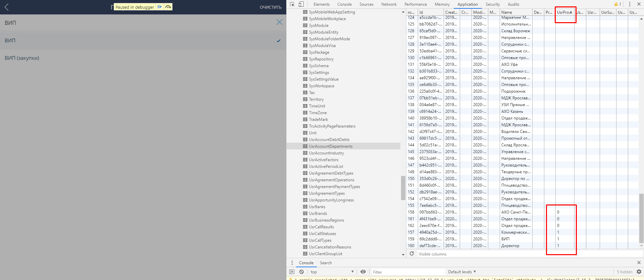Screen dimensions: 644x280
Task: Click the SysPackage table icon
Action: pos(305,52)
